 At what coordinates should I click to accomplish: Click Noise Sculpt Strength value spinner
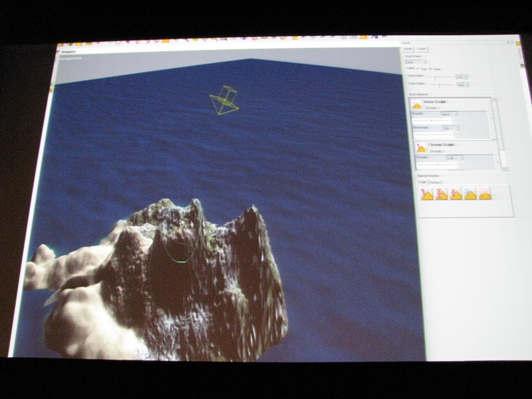click(449, 114)
